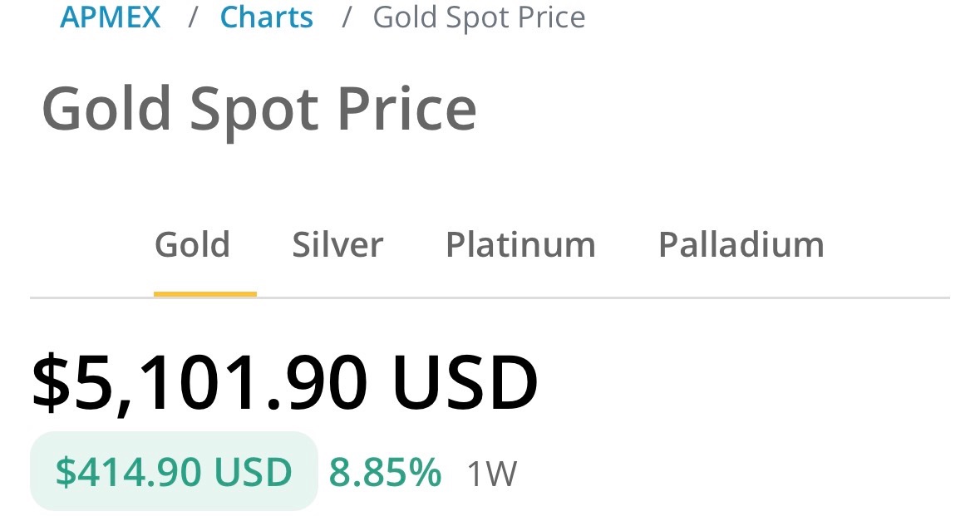
Task: Click the Gold Spot Price page heading
Action: coord(259,109)
